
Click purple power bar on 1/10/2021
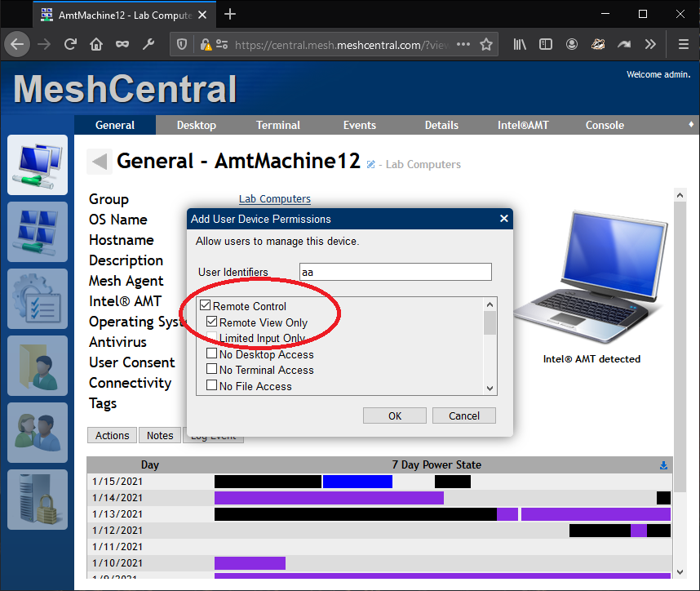[x=250, y=563]
